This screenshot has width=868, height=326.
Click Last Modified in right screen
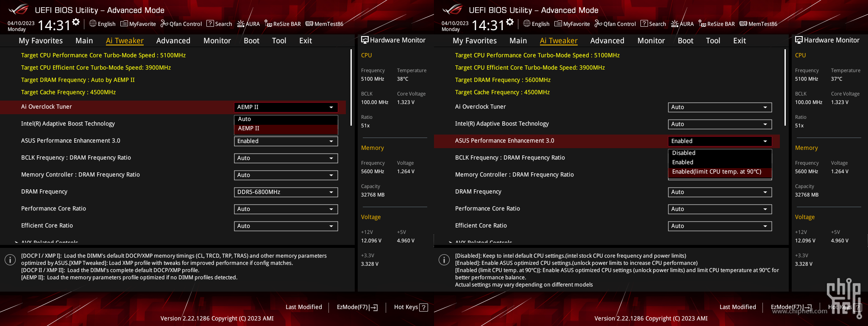pos(738,307)
